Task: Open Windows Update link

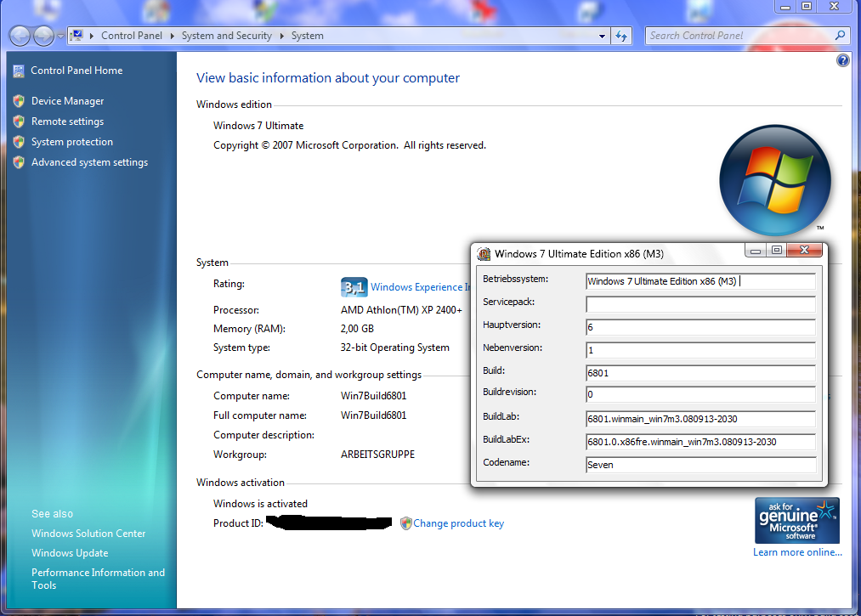Action: pyautogui.click(x=70, y=553)
